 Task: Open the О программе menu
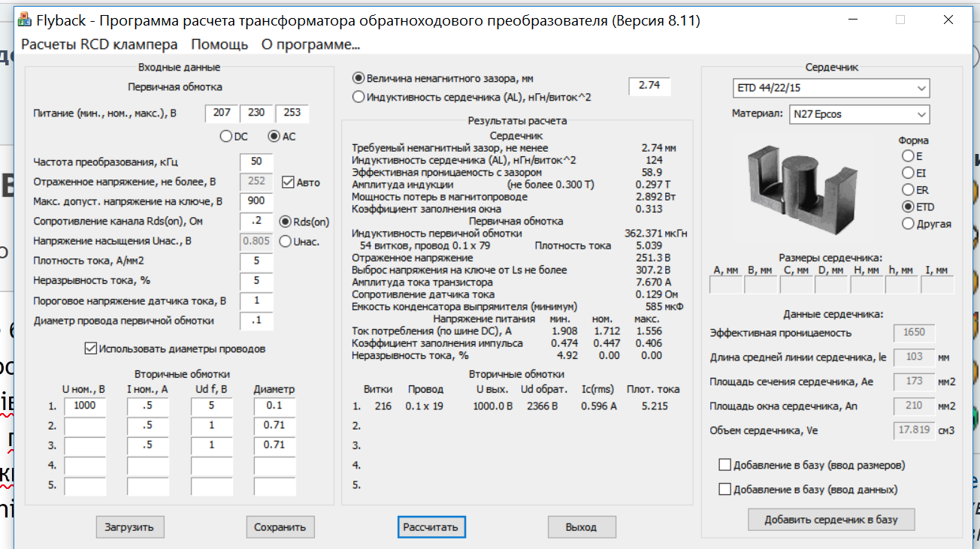click(x=310, y=44)
